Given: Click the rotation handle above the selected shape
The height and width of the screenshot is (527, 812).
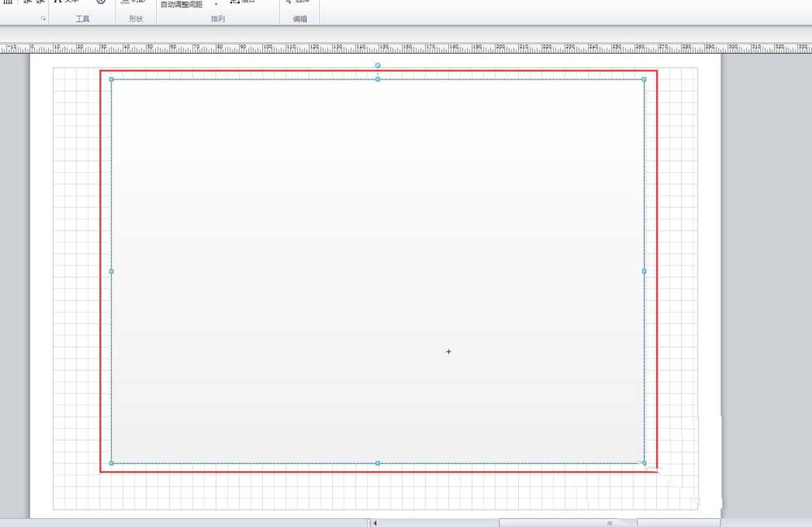Looking at the screenshot, I should coord(377,65).
